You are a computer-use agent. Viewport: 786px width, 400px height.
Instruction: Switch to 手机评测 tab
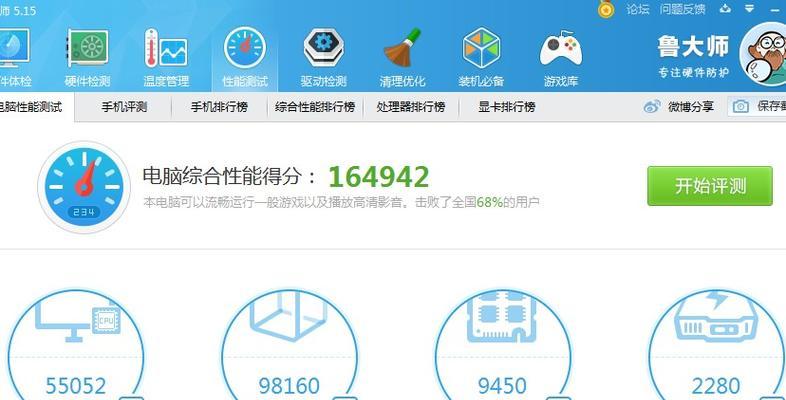tap(124, 107)
